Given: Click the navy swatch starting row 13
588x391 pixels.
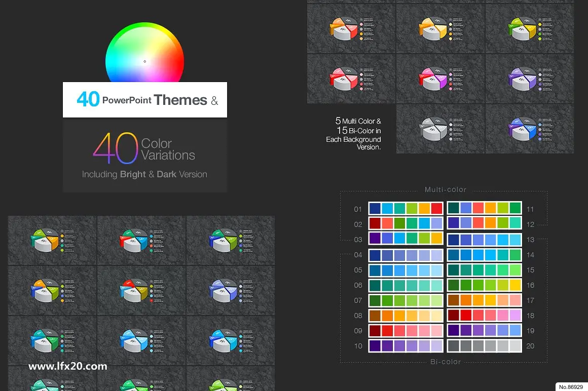Looking at the screenshot, I should (453, 240).
